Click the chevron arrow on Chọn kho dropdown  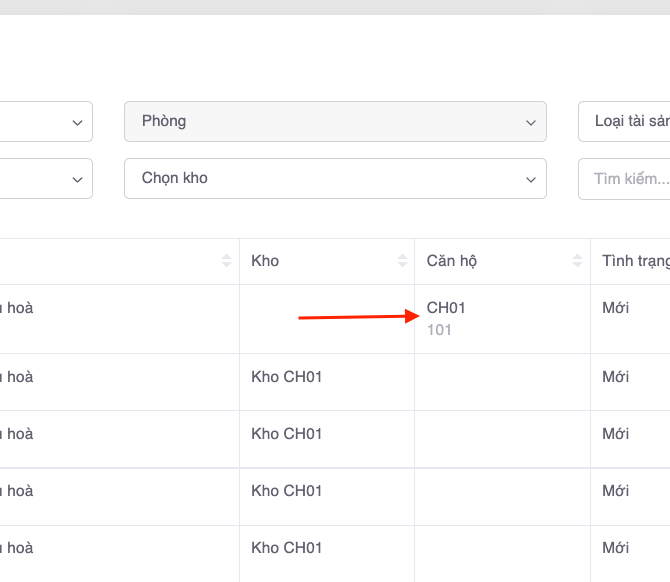click(x=530, y=179)
